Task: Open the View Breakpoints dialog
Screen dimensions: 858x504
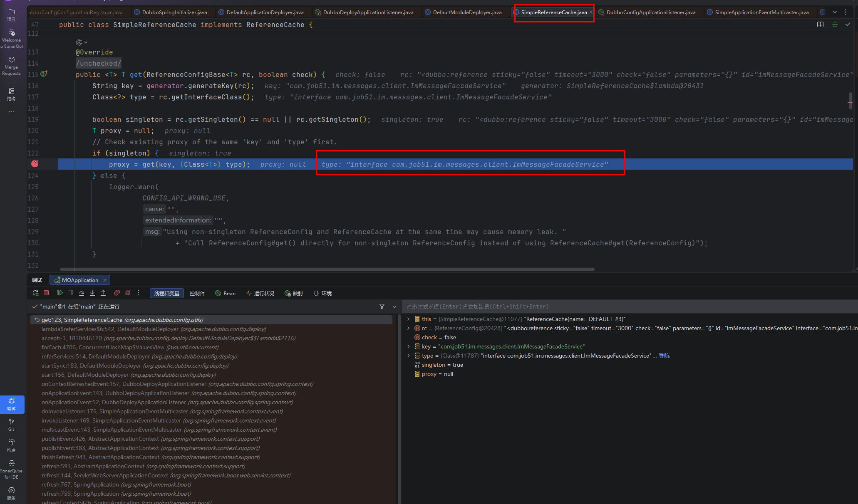Action: [x=117, y=293]
